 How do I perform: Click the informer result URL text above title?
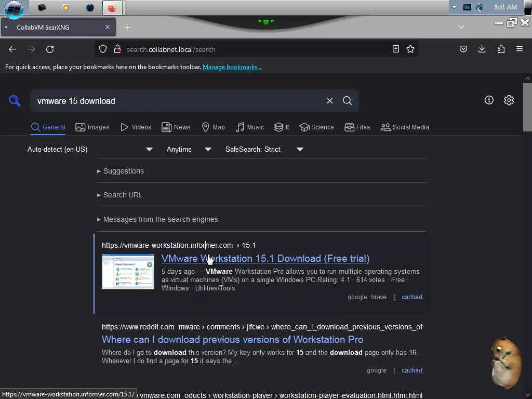pyautogui.click(x=179, y=245)
